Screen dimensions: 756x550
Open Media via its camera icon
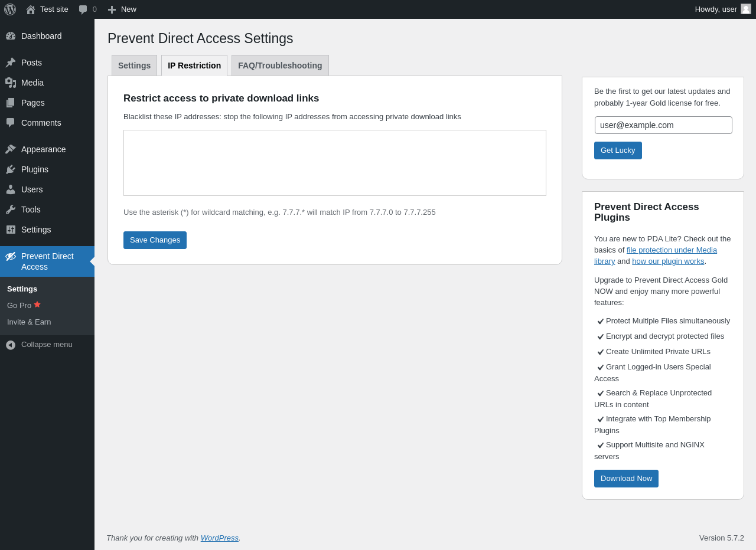[x=11, y=83]
